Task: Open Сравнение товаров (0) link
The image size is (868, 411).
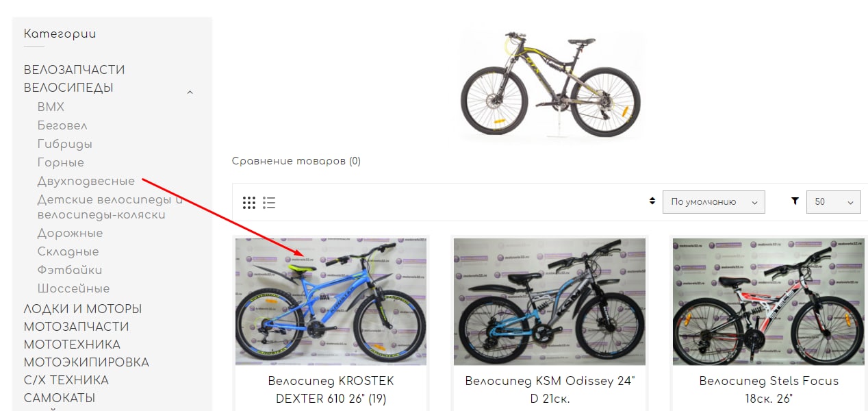Action: click(x=296, y=161)
